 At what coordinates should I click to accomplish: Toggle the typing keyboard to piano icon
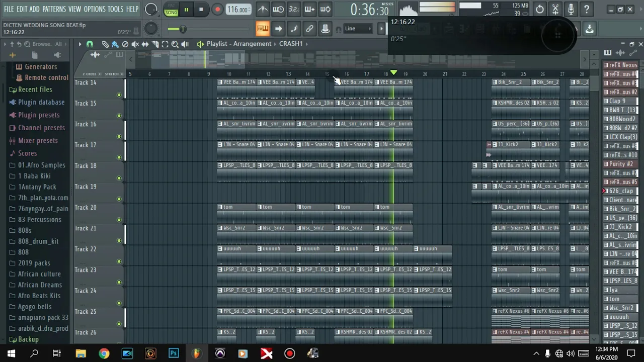pyautogui.click(x=263, y=29)
